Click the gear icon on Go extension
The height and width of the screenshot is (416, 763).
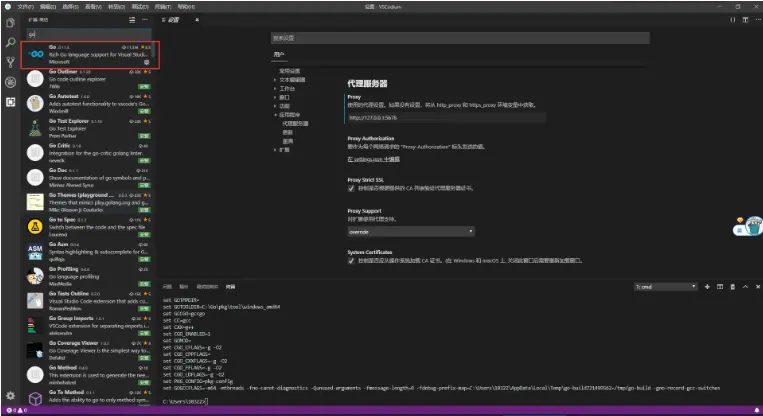point(146,61)
